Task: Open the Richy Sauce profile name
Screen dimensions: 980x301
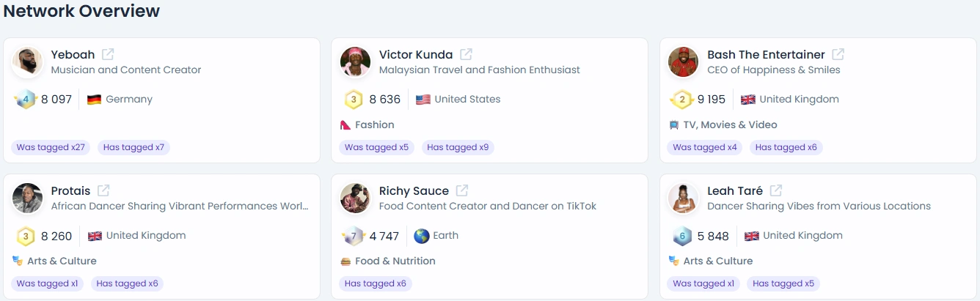Action: click(x=414, y=191)
